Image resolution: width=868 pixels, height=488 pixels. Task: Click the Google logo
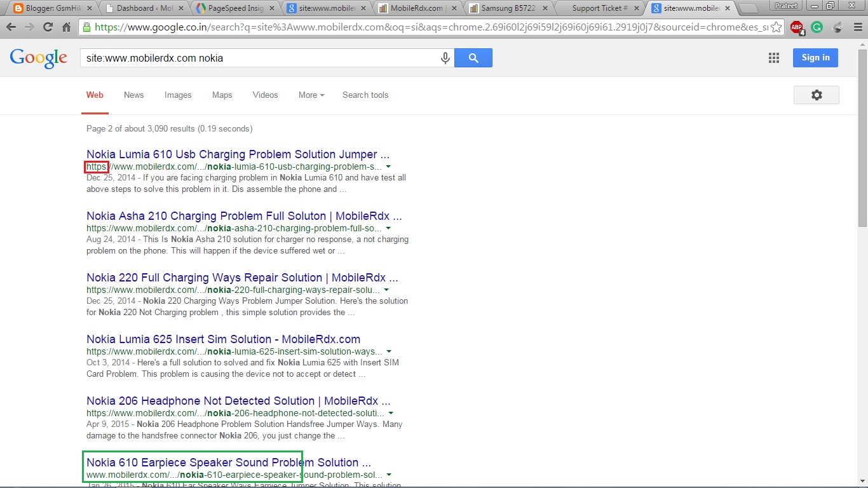[38, 58]
